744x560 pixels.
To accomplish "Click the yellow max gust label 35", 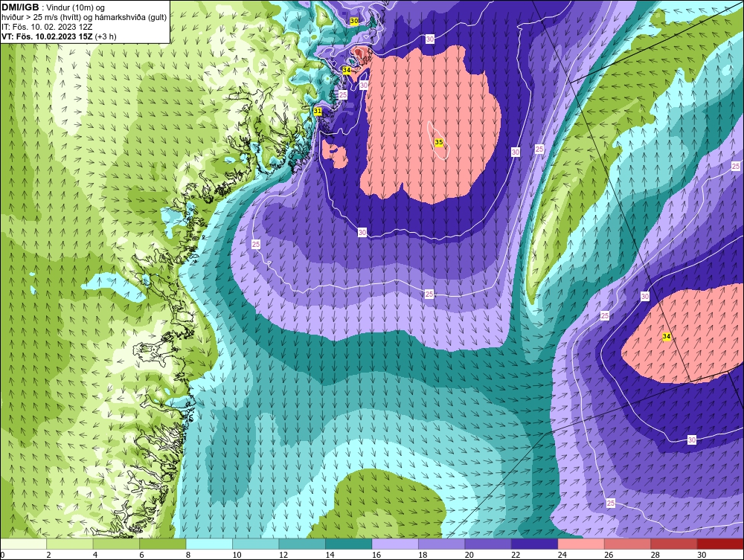I will 439,142.
